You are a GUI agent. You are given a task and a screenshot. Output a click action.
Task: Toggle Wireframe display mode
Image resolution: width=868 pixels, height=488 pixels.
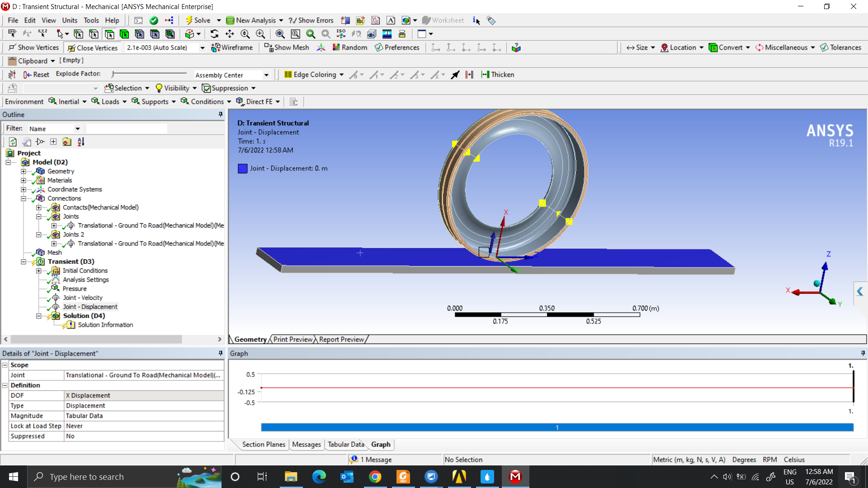click(232, 47)
